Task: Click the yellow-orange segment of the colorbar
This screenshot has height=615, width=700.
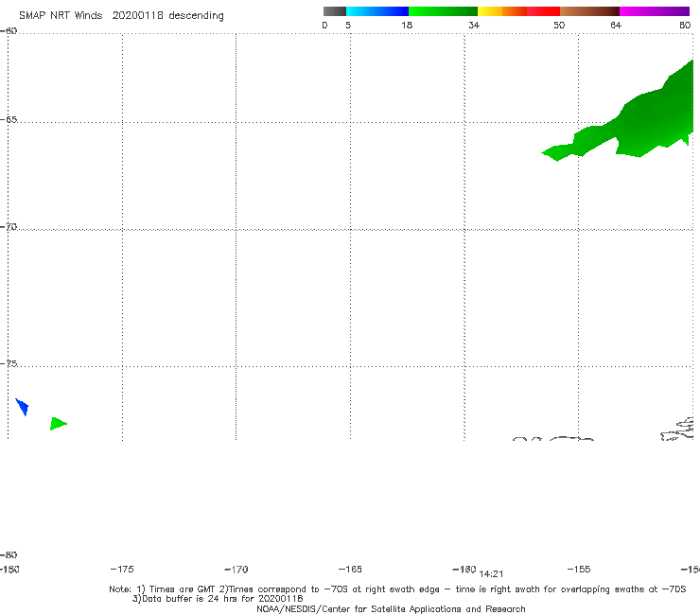Action: (502, 11)
